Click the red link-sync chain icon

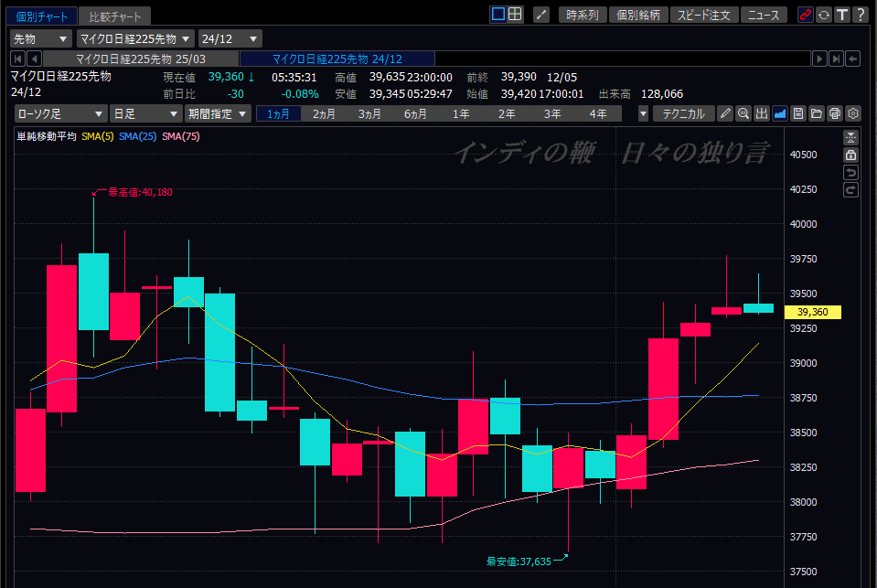[x=806, y=15]
